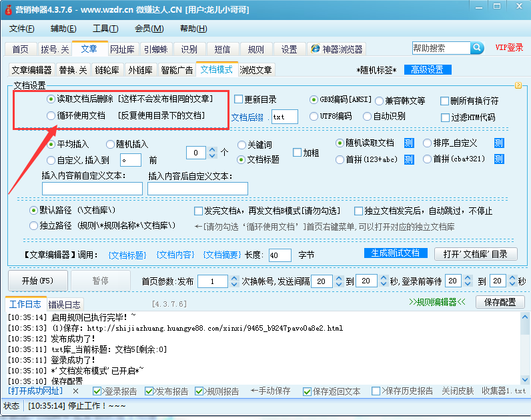This screenshot has width=531, height=420.
Task: Click the 测 button next to 排序_自定义
Action: tap(499, 143)
